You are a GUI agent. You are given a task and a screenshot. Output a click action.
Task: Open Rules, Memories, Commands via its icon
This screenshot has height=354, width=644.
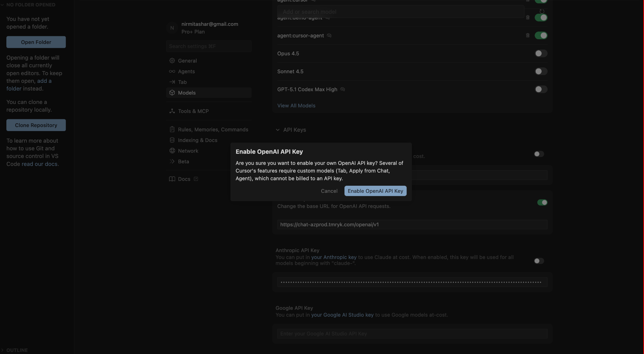click(172, 129)
